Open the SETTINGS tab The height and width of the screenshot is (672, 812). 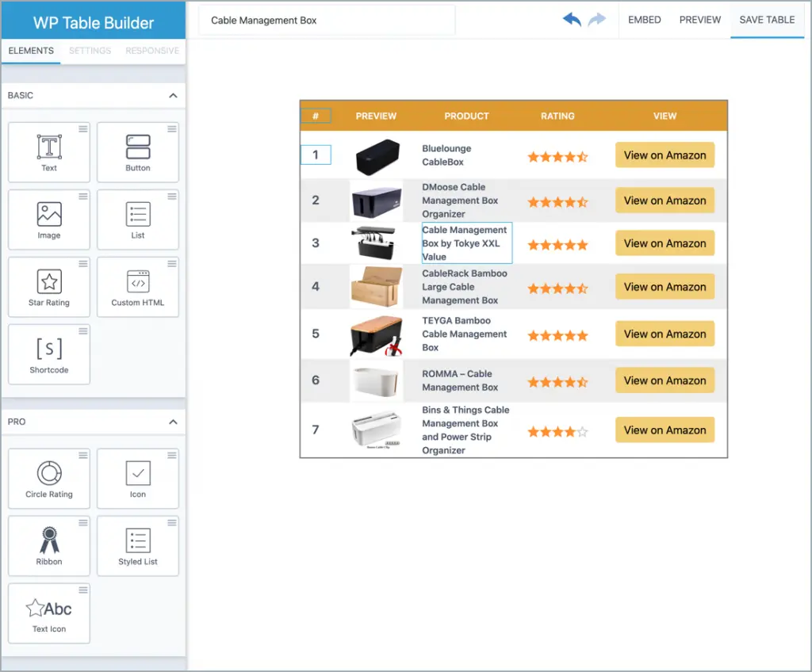point(90,51)
